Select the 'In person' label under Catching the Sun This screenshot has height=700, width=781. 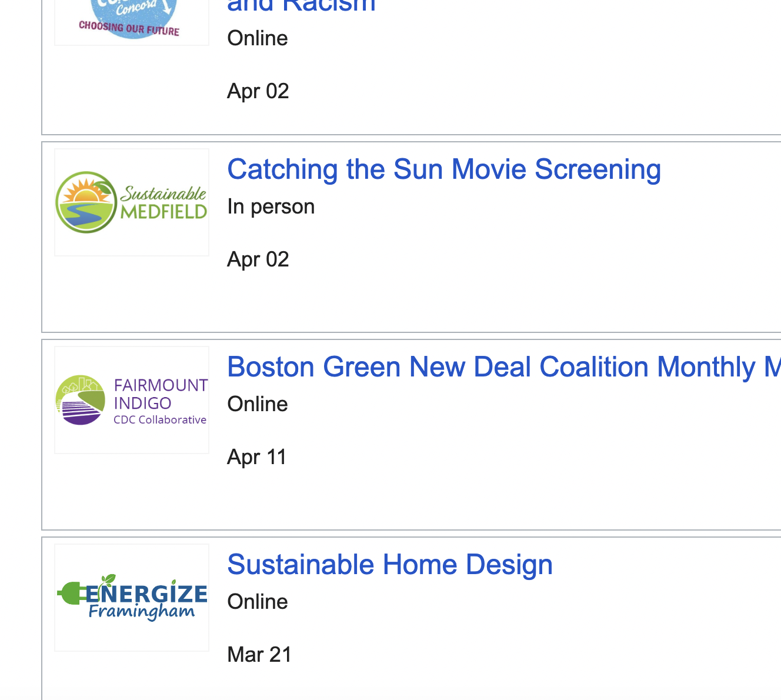tap(271, 206)
